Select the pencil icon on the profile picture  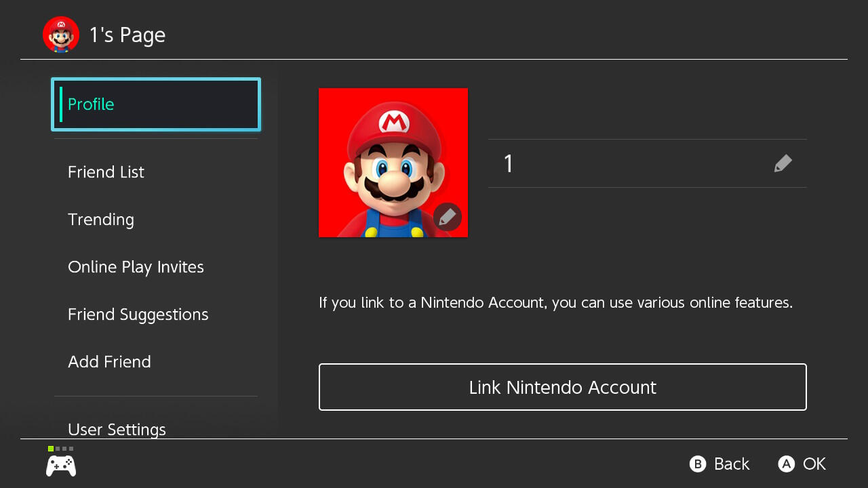pyautogui.click(x=447, y=217)
